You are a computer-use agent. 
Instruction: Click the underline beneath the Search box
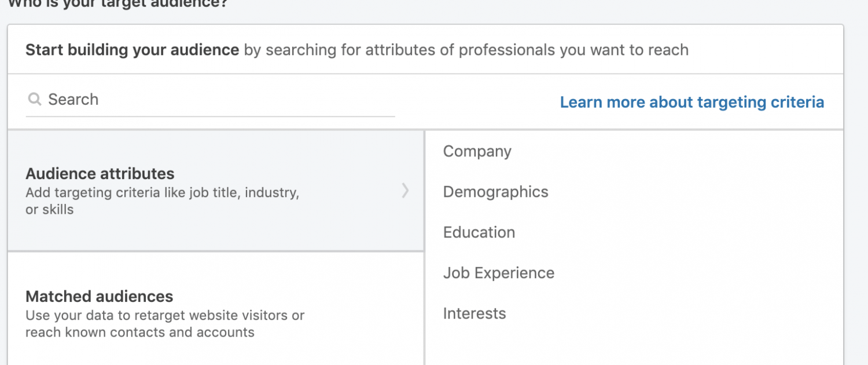pos(210,116)
